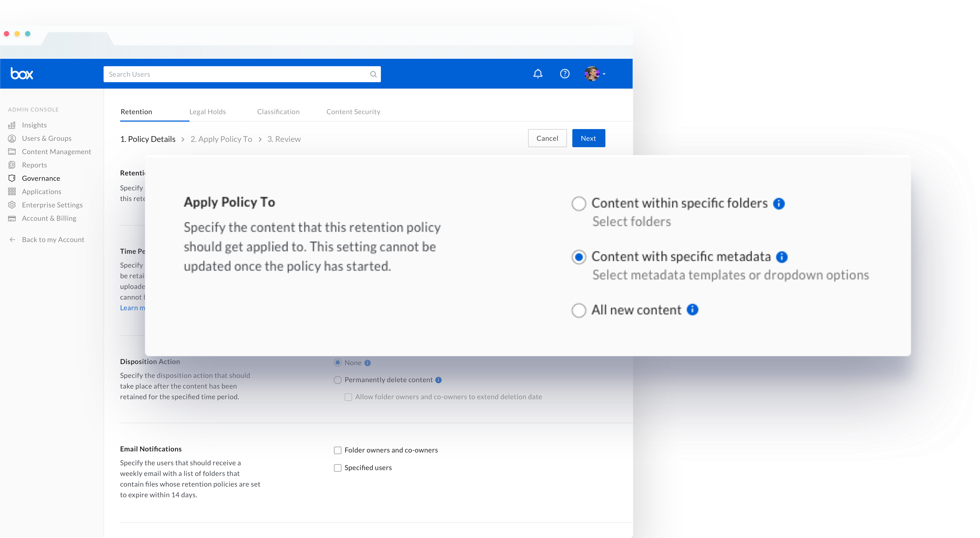Open Applications section
This screenshot has width=980, height=538.
(x=41, y=192)
